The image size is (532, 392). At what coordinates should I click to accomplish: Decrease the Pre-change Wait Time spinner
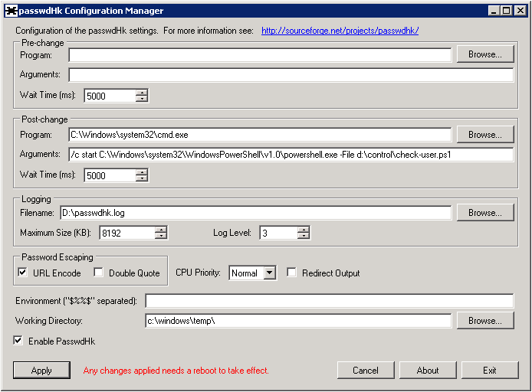[142, 99]
